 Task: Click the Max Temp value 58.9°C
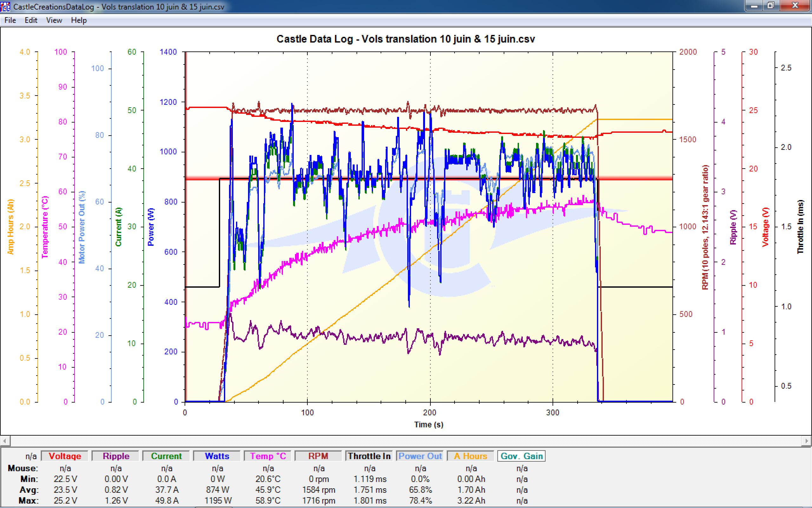[268, 500]
